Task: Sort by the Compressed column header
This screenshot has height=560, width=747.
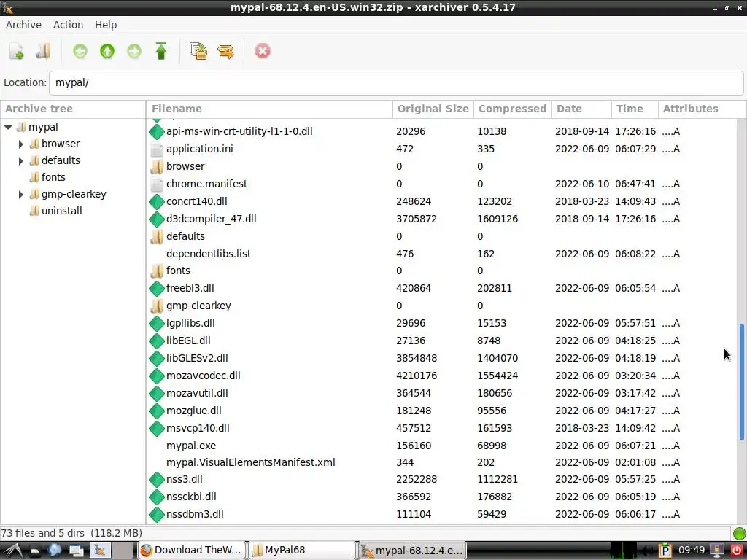Action: 513,109
